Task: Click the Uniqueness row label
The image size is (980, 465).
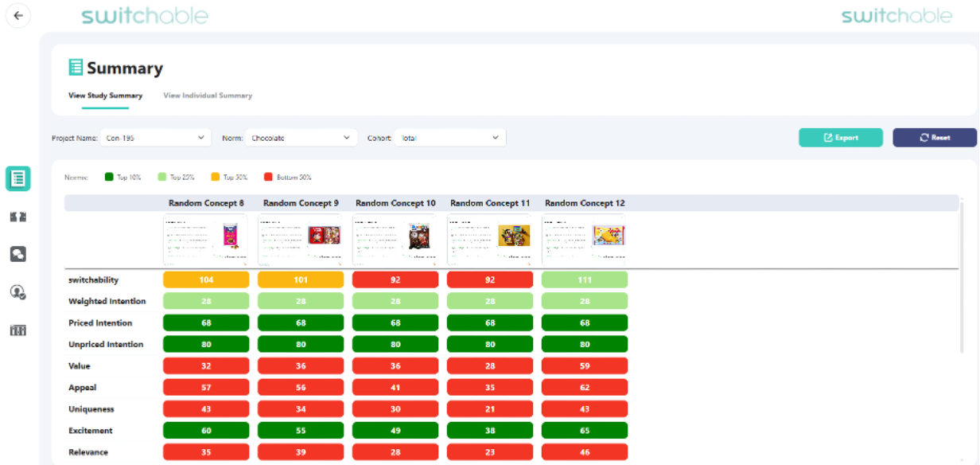Action: (91, 409)
